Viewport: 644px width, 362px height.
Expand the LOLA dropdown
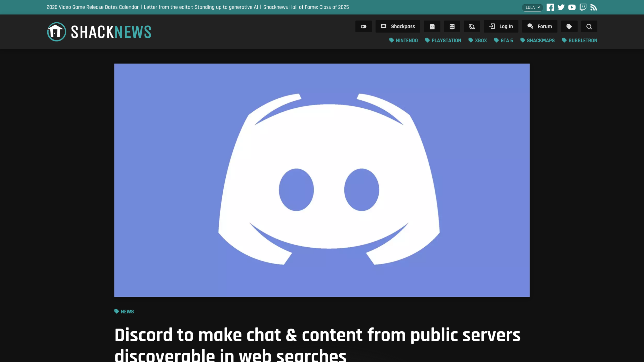[533, 8]
